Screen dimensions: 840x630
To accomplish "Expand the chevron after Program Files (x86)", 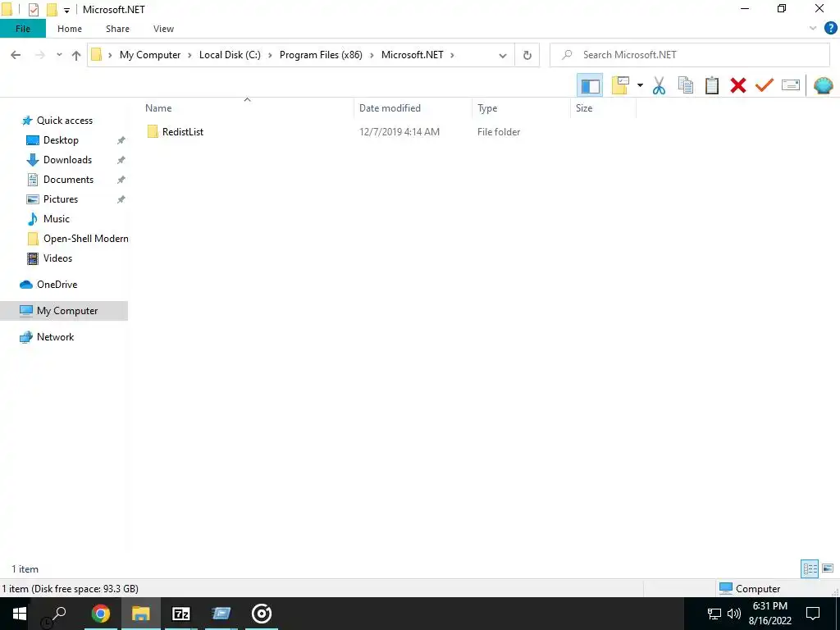I will (x=372, y=55).
